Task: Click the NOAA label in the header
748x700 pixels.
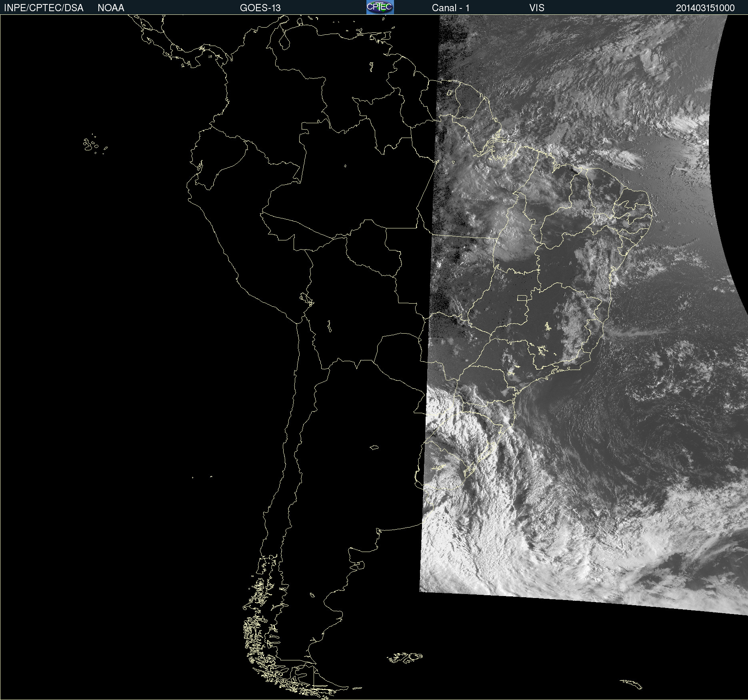Action: 111,8
